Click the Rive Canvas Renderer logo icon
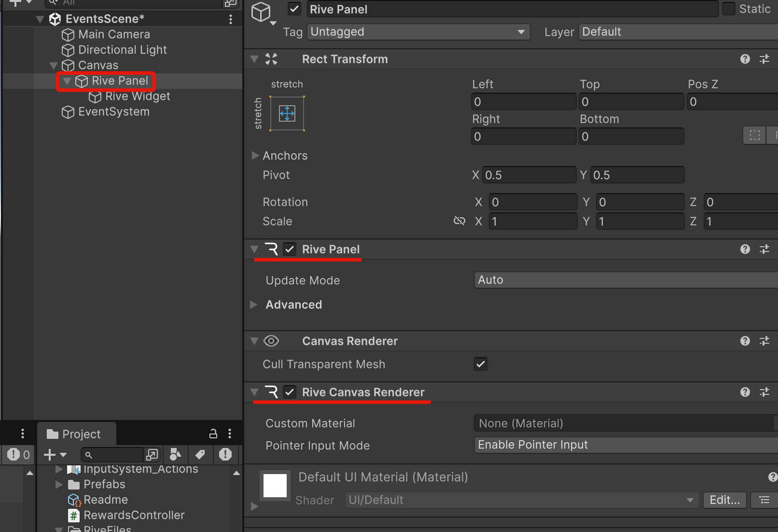778x532 pixels. click(x=272, y=392)
